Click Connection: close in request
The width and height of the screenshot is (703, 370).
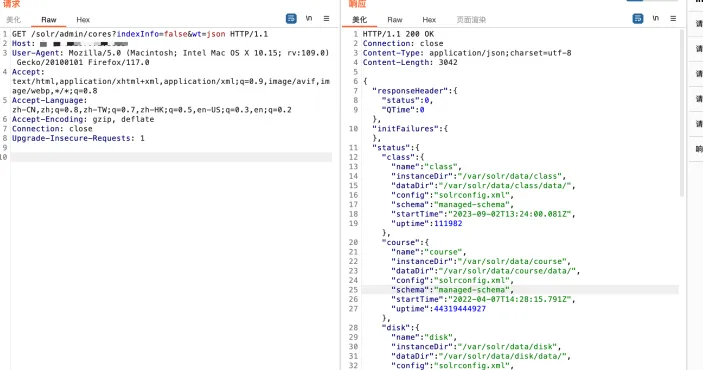click(52, 129)
